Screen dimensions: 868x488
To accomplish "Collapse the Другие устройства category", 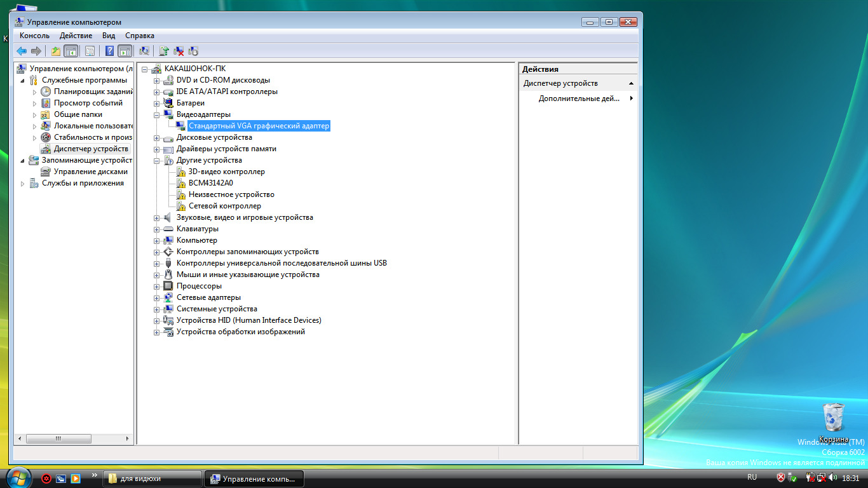I will tap(157, 161).
